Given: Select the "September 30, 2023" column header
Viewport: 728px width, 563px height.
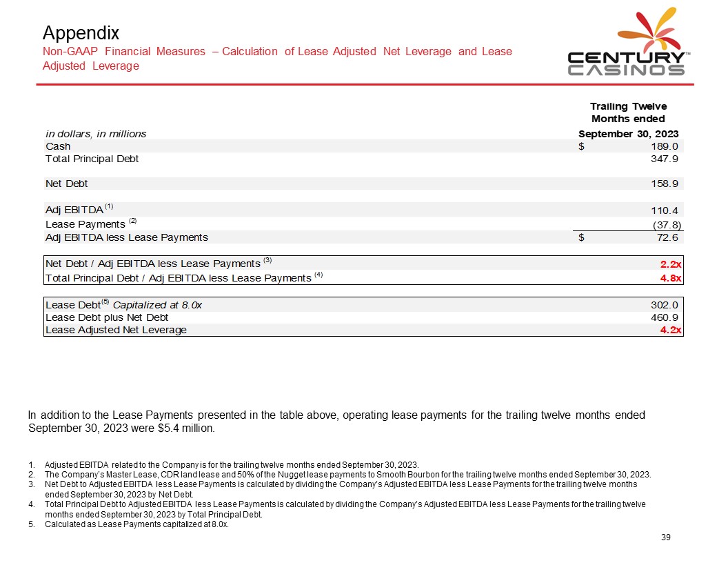Looking at the screenshot, I should tap(628, 134).
